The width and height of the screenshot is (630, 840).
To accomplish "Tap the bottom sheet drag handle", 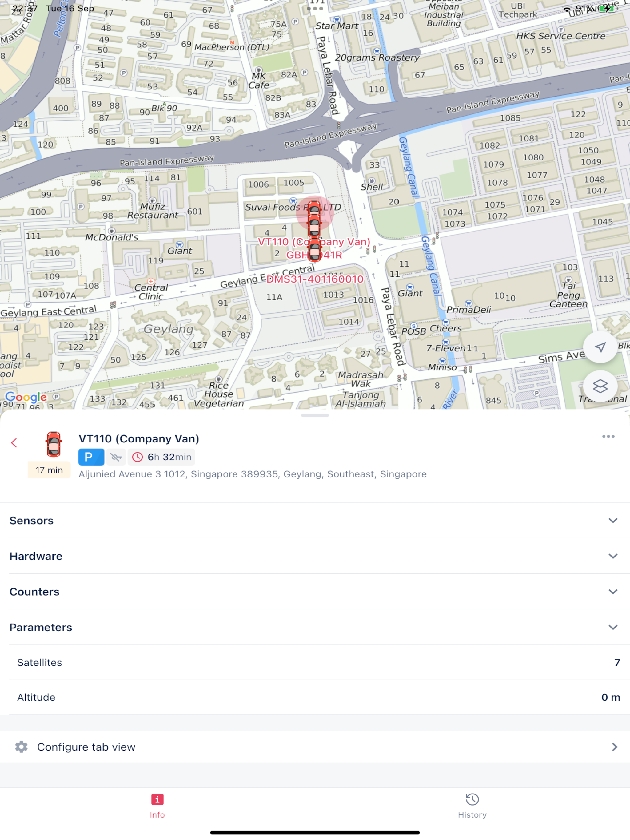I will (315, 415).
